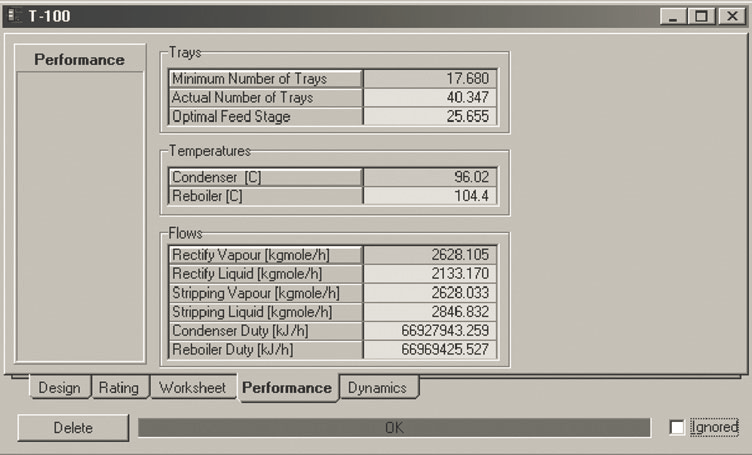Open the Rating tab

[119, 388]
